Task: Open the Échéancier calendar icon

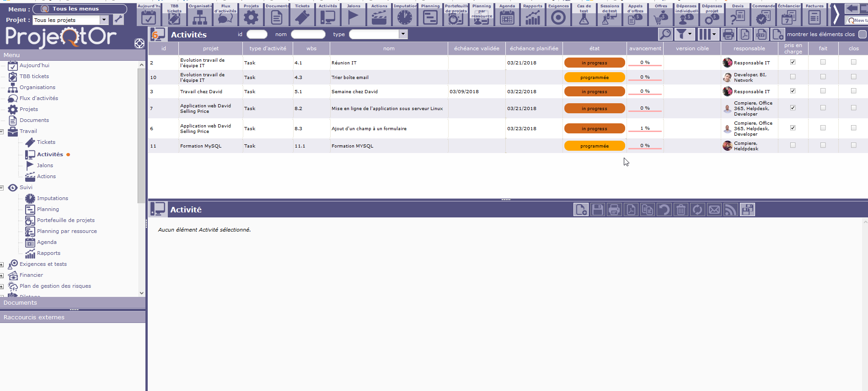Action: click(789, 15)
